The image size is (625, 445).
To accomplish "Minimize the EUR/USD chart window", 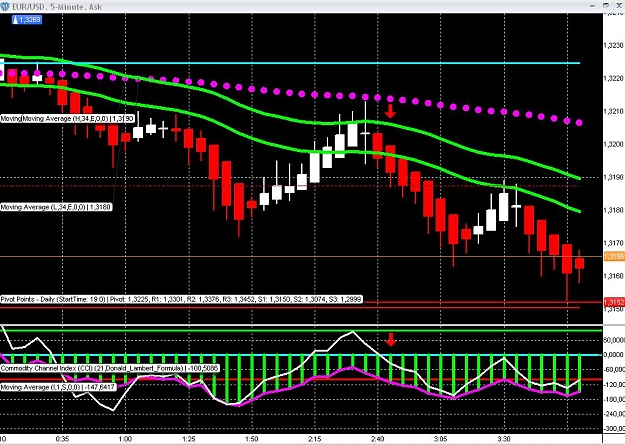I will [x=593, y=5].
